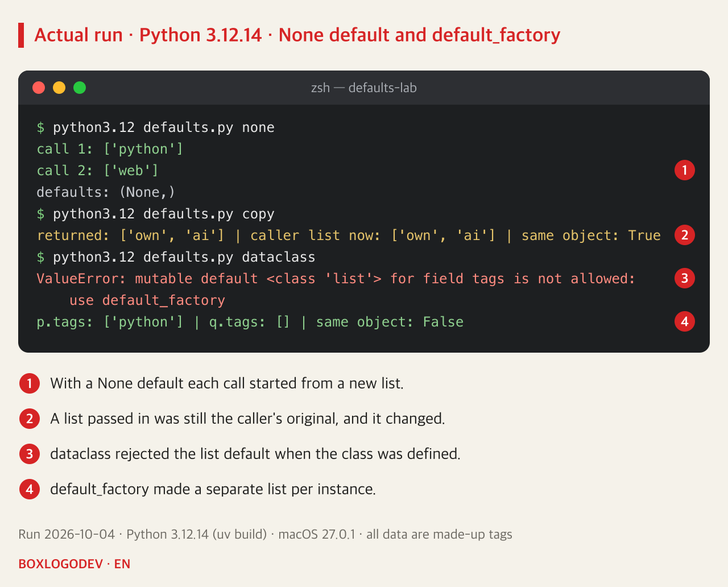Select the "returned: ['own', 'ai']" output text
The height and width of the screenshot is (587, 728).
coord(131,235)
